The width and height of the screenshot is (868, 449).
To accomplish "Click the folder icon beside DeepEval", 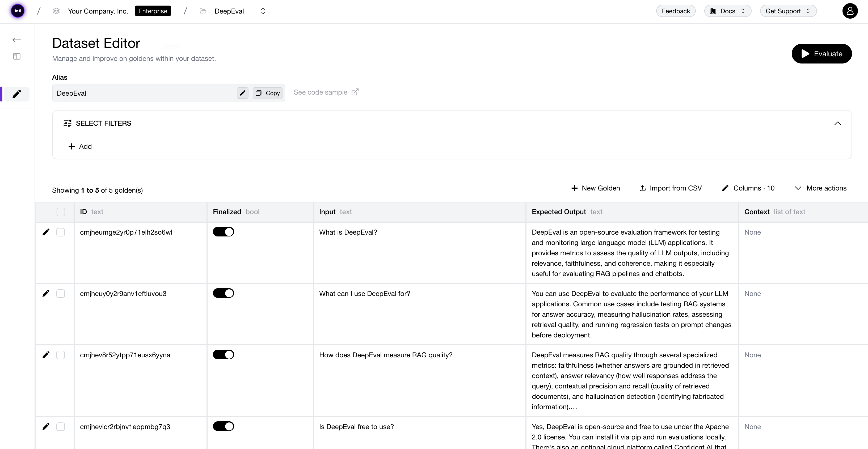I will [203, 11].
